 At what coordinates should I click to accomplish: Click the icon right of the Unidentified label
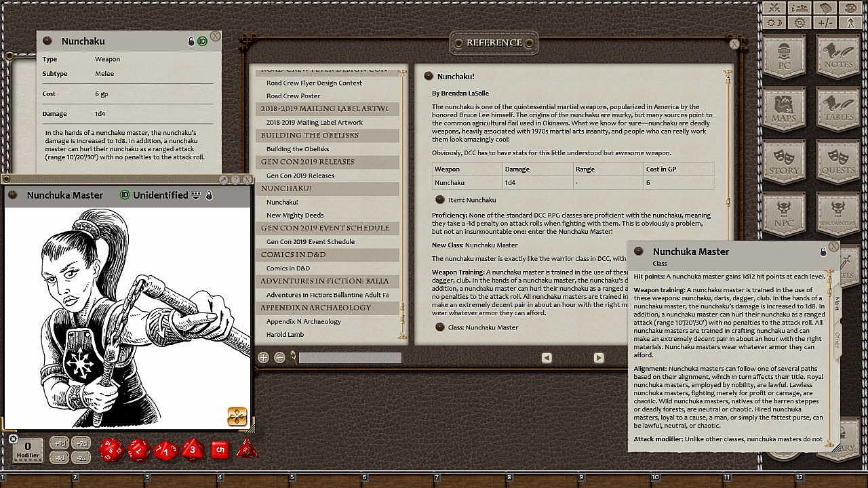tap(196, 195)
